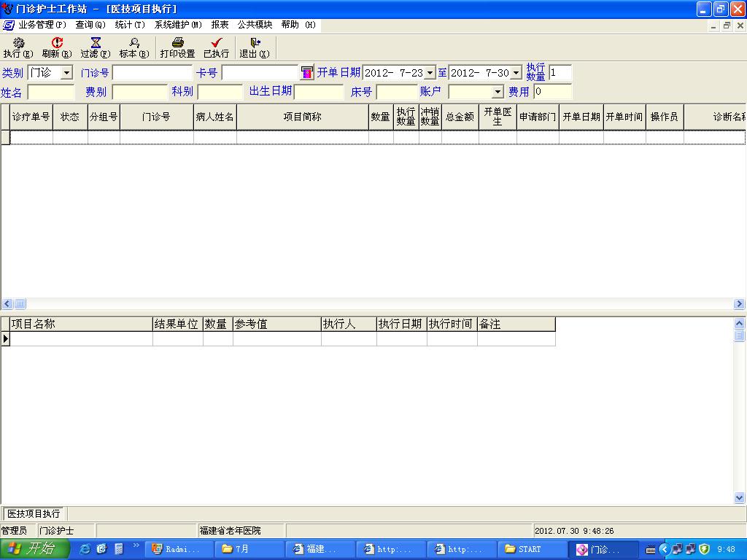Click the 刷新 refresh toolbar icon
Viewport: 747px width, 560px height.
point(57,48)
